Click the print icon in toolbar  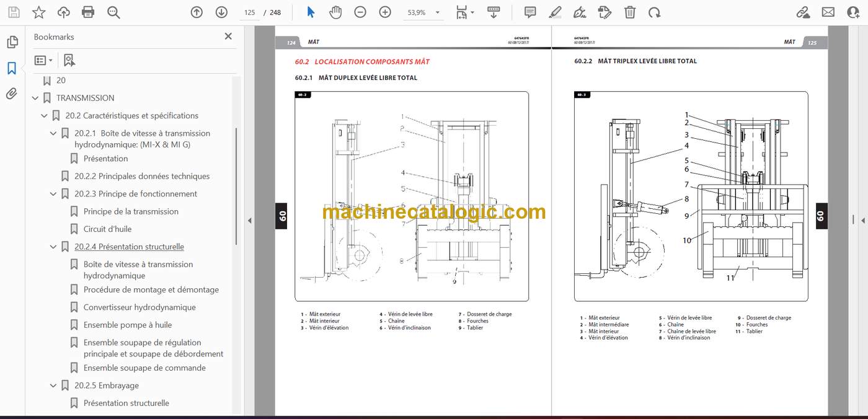pos(88,12)
